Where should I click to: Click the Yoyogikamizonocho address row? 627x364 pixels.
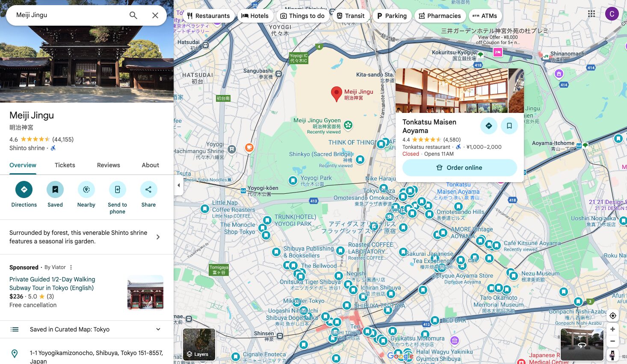tap(87, 356)
